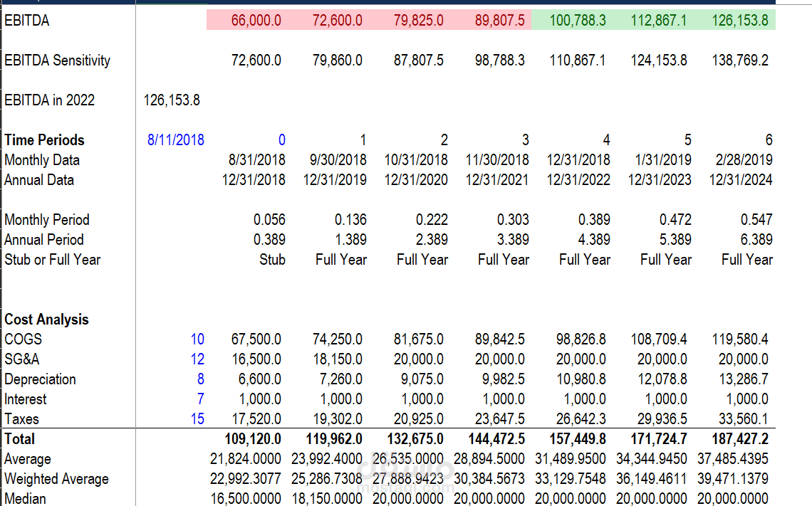The width and height of the screenshot is (812, 506).
Task: Select monthly period value 0.303
Action: 513,219
